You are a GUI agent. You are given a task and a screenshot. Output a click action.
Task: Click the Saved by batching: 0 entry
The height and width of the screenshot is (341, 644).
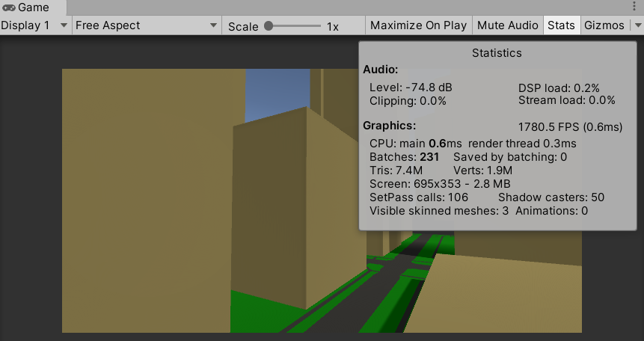[510, 157]
